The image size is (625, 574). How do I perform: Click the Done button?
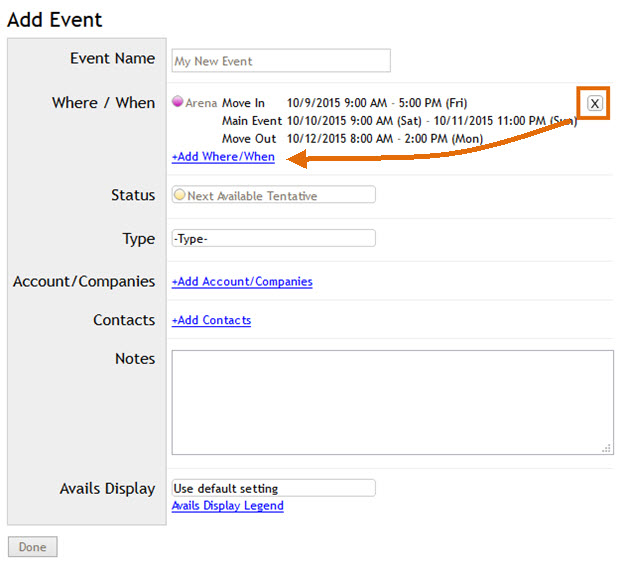point(33,546)
